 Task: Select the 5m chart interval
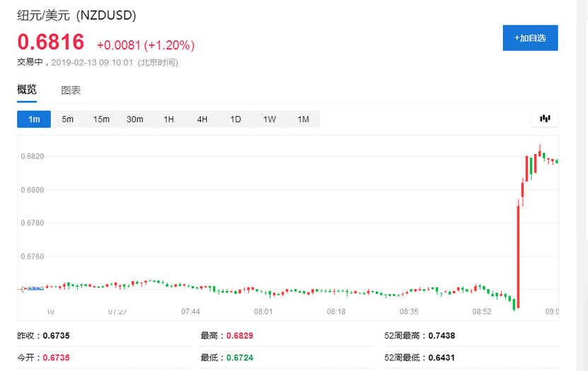click(67, 119)
